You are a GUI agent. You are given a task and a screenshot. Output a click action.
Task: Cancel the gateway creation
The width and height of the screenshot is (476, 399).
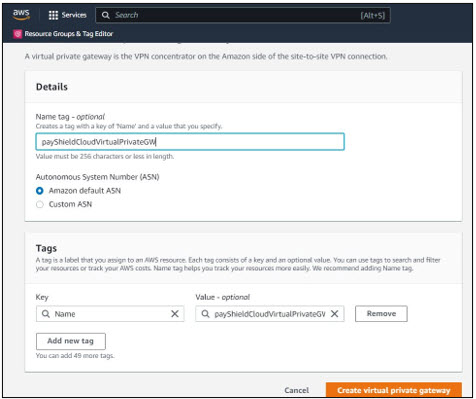[296, 390]
